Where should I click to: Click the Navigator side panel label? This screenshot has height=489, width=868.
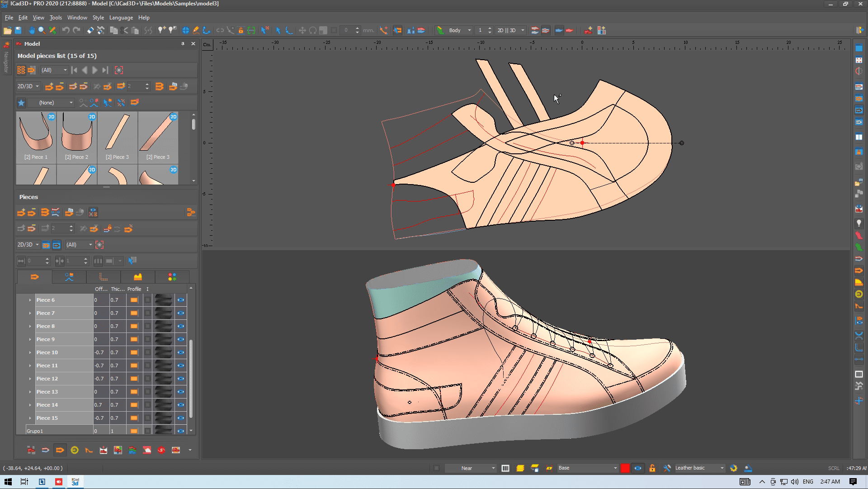(6, 62)
